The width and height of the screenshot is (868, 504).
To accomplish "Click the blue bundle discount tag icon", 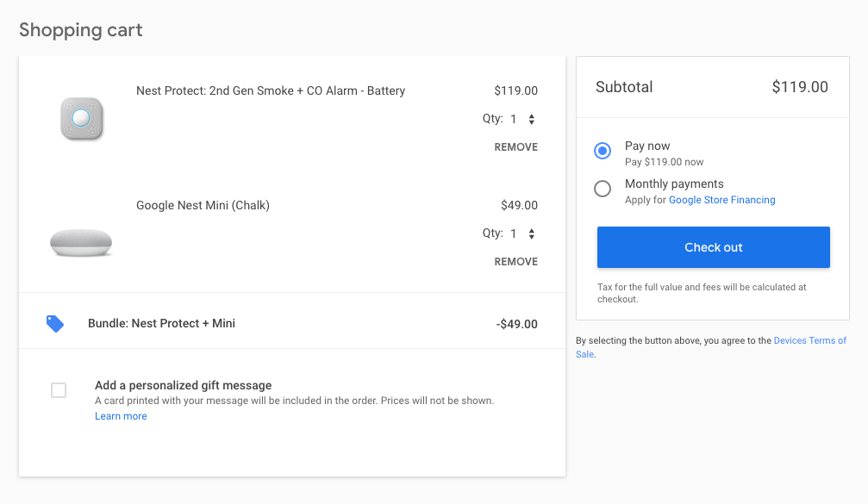I will point(55,324).
